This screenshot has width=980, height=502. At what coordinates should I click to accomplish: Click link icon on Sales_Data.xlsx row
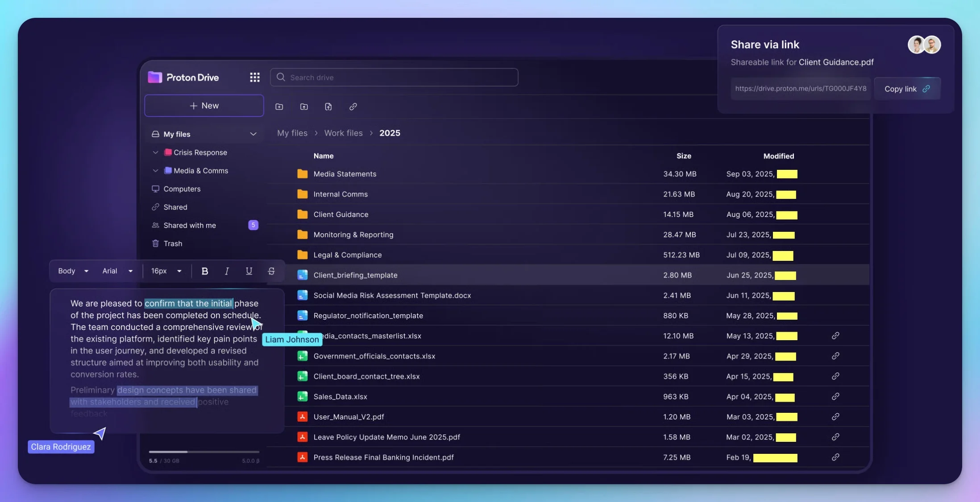tap(835, 396)
